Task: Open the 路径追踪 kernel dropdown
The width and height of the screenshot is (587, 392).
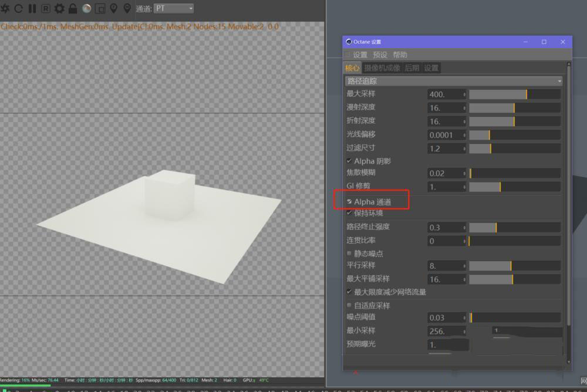Action: tap(453, 81)
